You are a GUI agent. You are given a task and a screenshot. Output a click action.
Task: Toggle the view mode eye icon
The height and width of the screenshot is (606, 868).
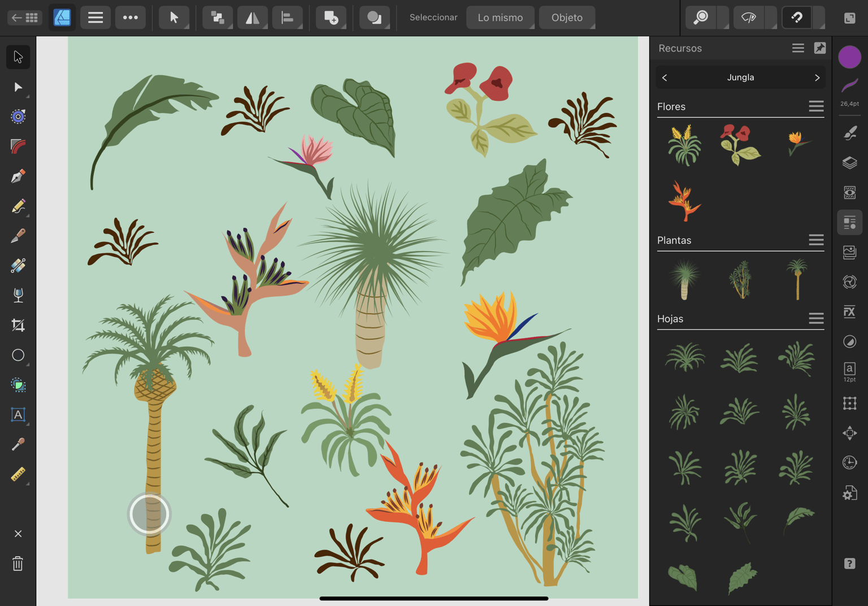[x=749, y=18]
